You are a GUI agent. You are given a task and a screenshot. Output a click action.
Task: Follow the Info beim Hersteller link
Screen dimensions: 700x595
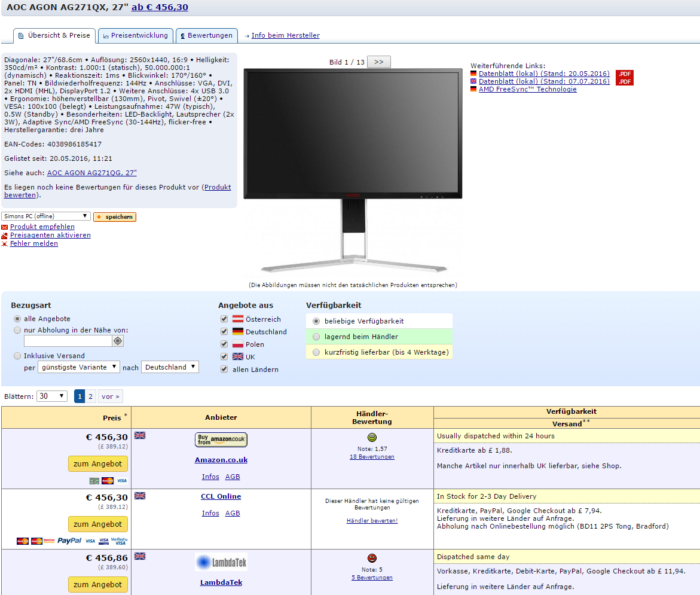(285, 35)
